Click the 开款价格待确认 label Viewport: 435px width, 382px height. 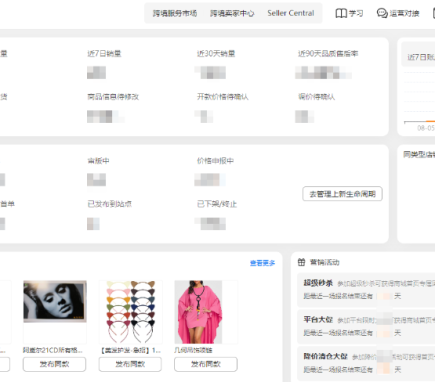tap(223, 97)
